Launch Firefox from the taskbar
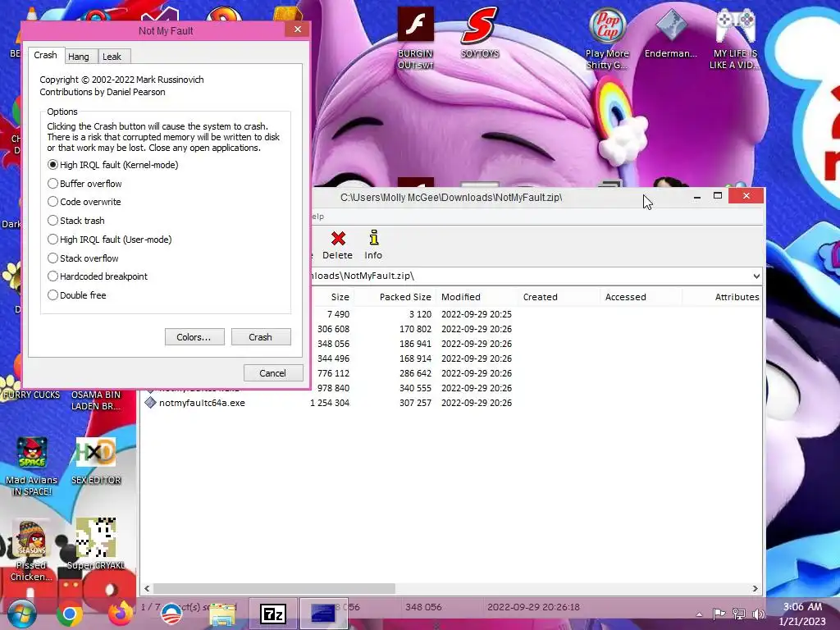Screen dimensions: 840x630 120,614
